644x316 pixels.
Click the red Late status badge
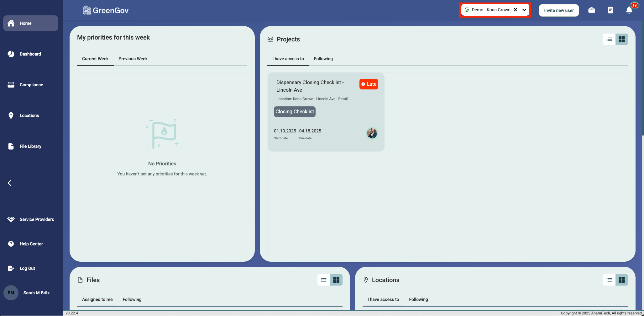pos(369,84)
